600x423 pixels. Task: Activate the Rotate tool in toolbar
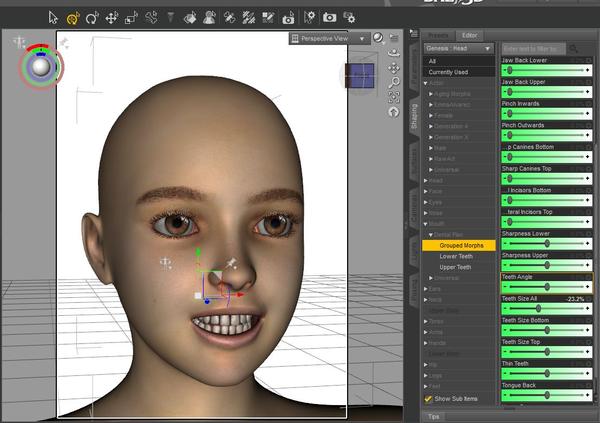(x=92, y=17)
